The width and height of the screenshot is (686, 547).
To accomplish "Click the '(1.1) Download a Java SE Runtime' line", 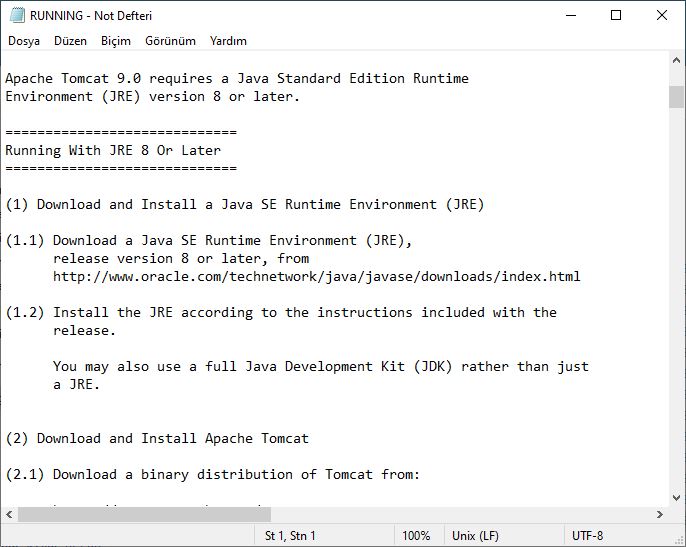I will pyautogui.click(x=209, y=241).
